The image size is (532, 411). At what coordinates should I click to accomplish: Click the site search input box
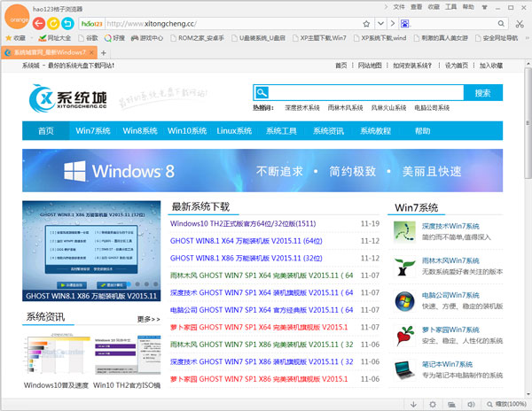pos(366,92)
